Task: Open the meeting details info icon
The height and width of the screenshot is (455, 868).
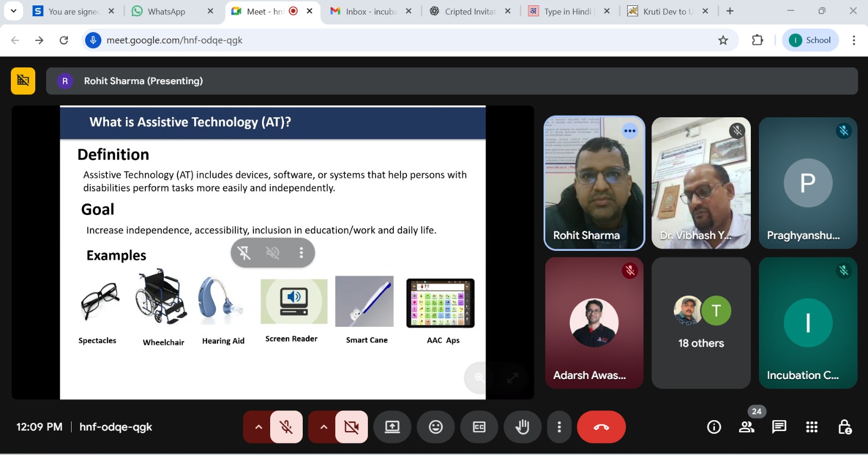Action: (714, 427)
